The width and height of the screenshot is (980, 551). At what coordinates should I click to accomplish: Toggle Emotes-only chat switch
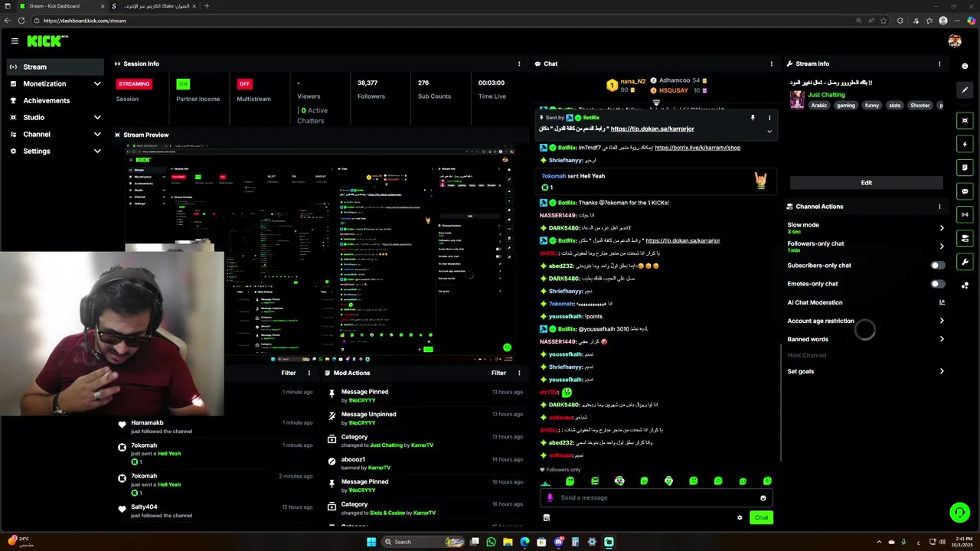tap(938, 284)
